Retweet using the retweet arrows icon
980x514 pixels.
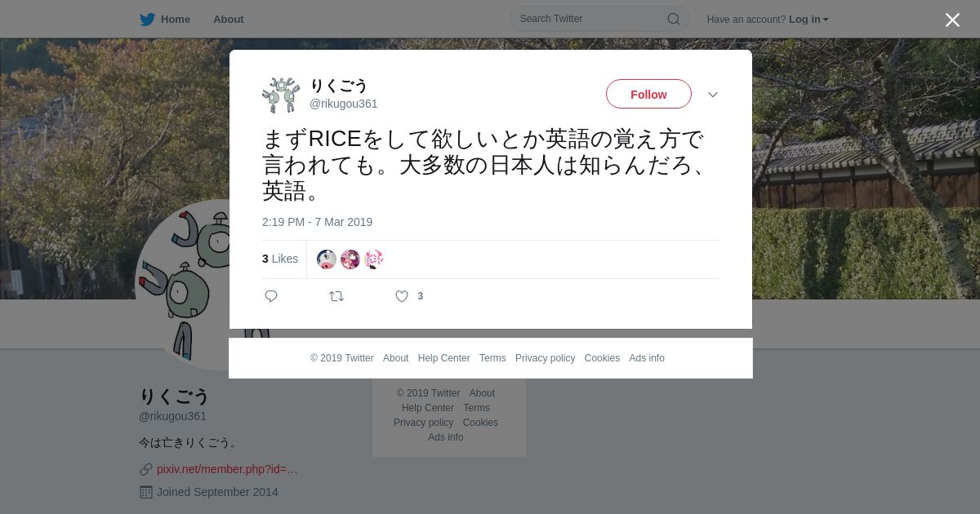coord(336,296)
